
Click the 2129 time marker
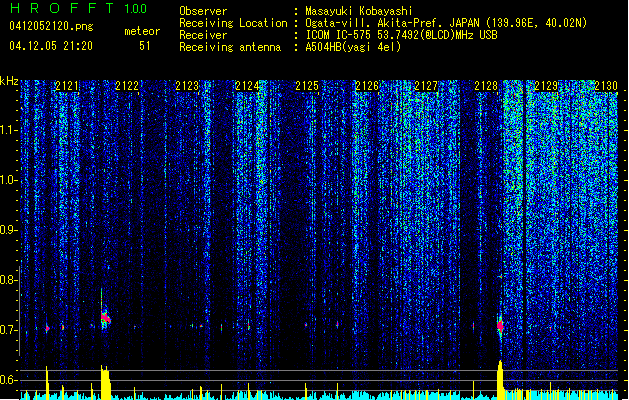[546, 86]
